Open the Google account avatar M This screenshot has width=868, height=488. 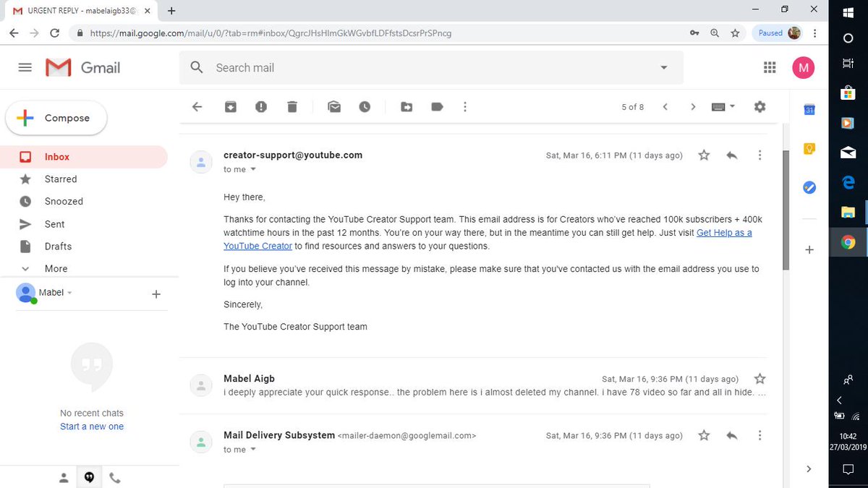point(803,67)
